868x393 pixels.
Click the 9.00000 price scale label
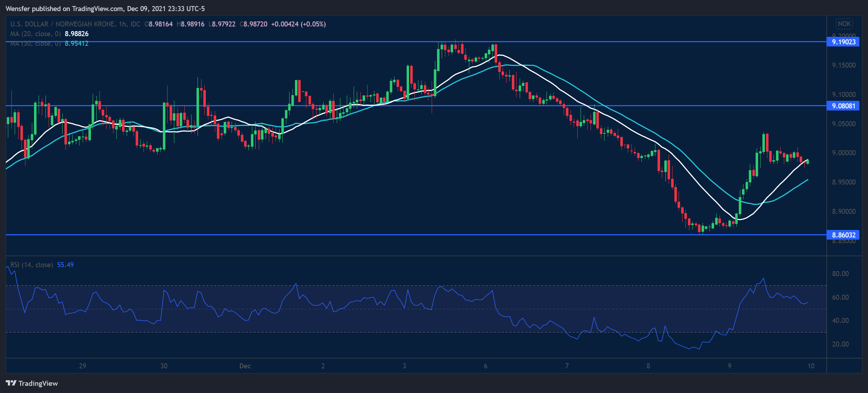[844, 153]
